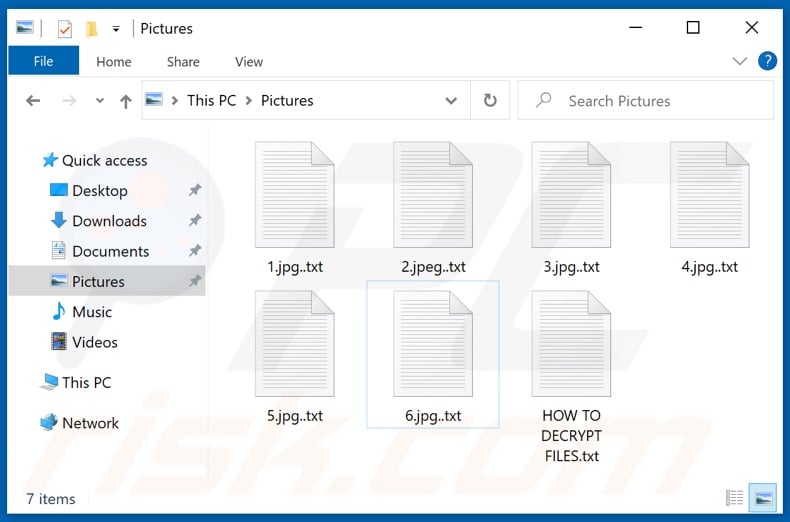Switch to large icons view in status bar
The height and width of the screenshot is (522, 790).
click(763, 498)
